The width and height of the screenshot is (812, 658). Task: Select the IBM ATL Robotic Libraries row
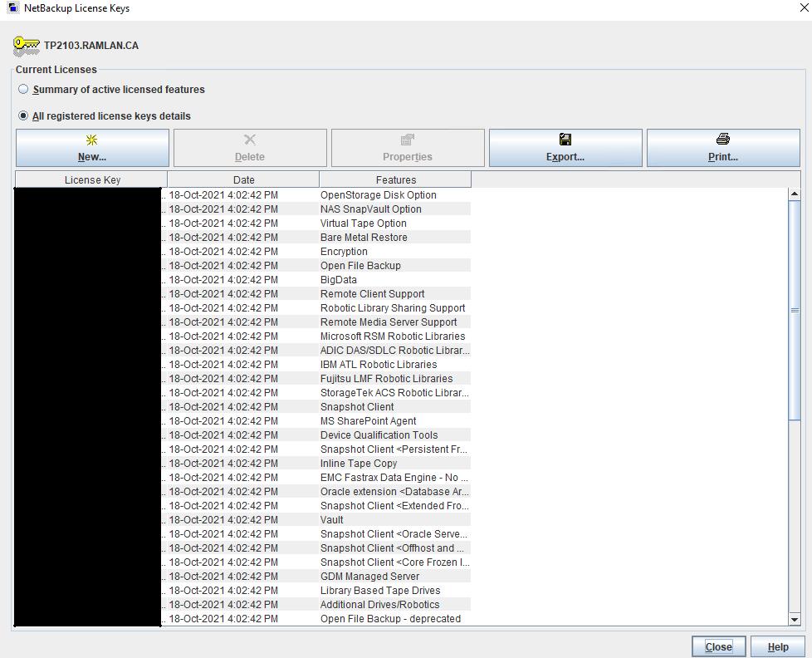pos(243,364)
